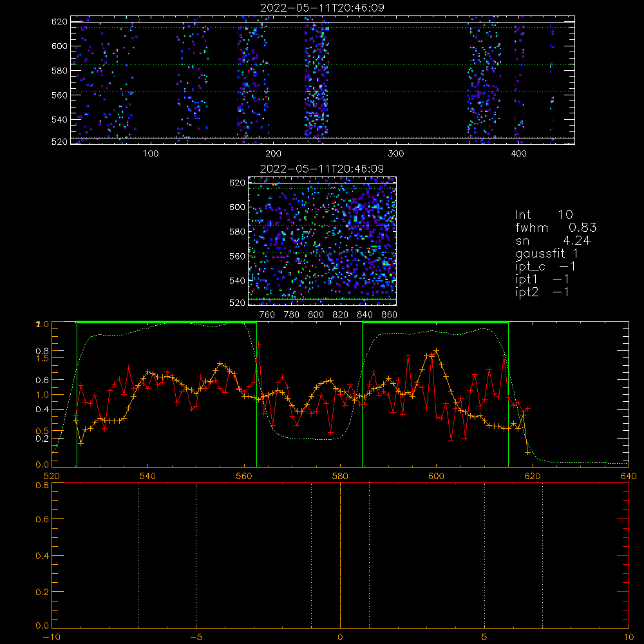The width and height of the screenshot is (644, 644).
Task: Select the 'ipt1 -1' parameter line
Action: (x=542, y=279)
